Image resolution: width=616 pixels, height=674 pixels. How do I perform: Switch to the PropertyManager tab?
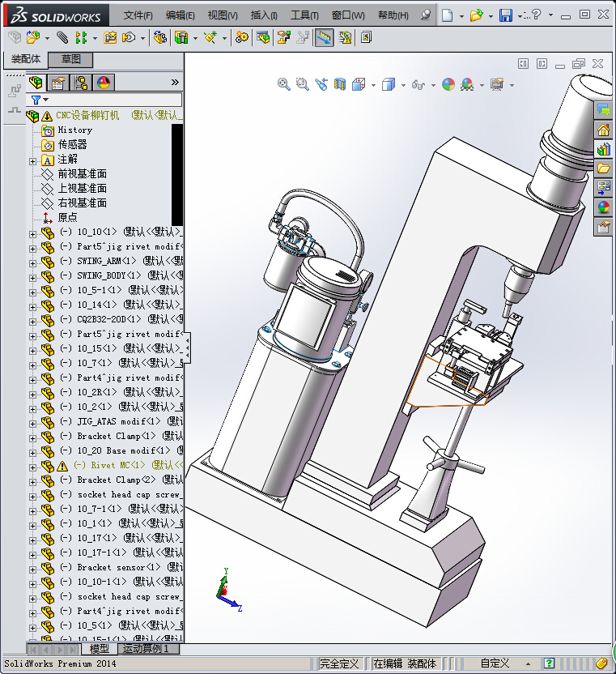pos(58,82)
